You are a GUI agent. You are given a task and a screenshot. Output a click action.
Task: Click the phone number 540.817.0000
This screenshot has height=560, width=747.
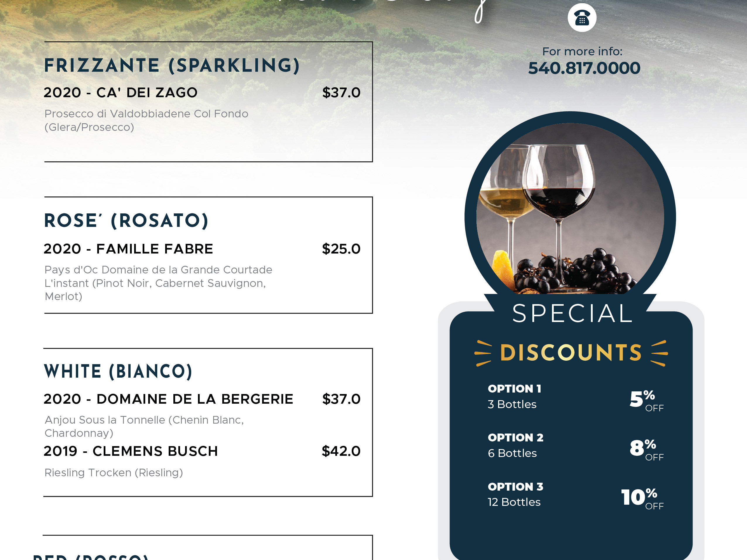pos(584,68)
